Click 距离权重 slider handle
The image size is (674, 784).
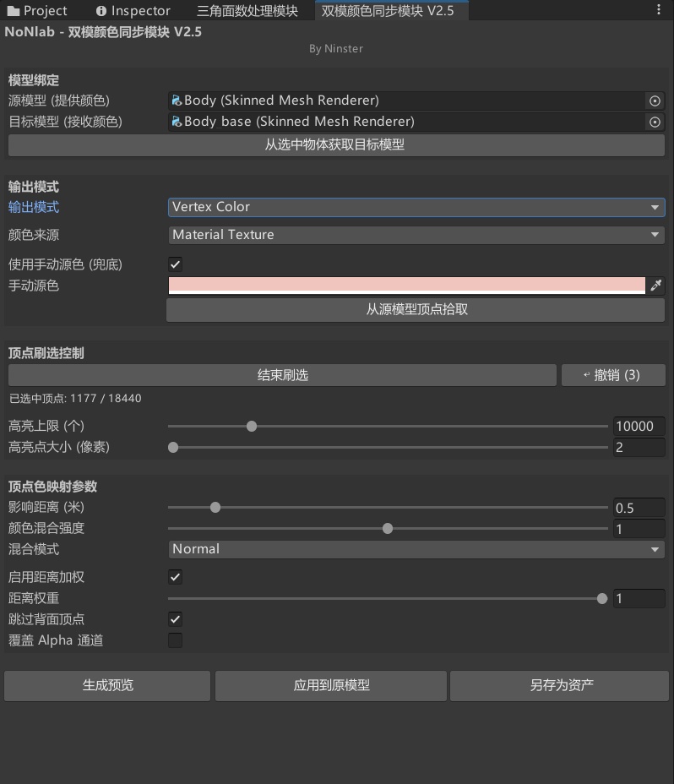coord(602,598)
